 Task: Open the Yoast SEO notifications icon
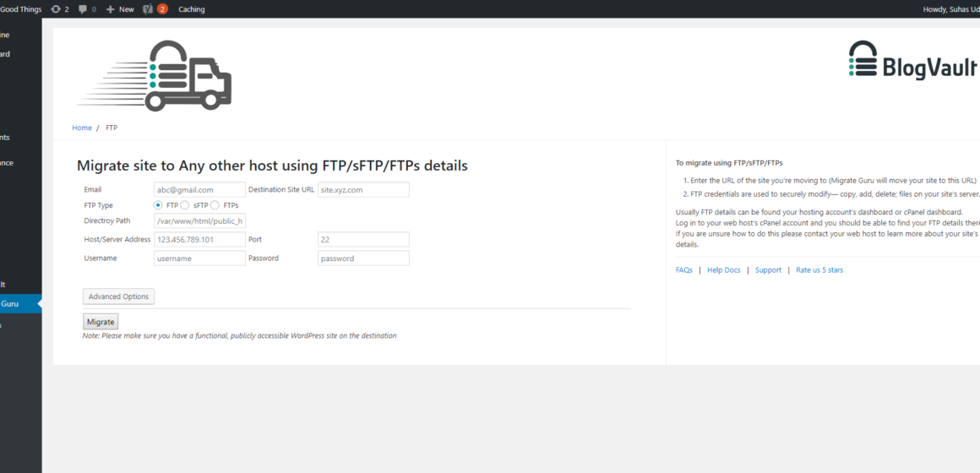pos(148,9)
